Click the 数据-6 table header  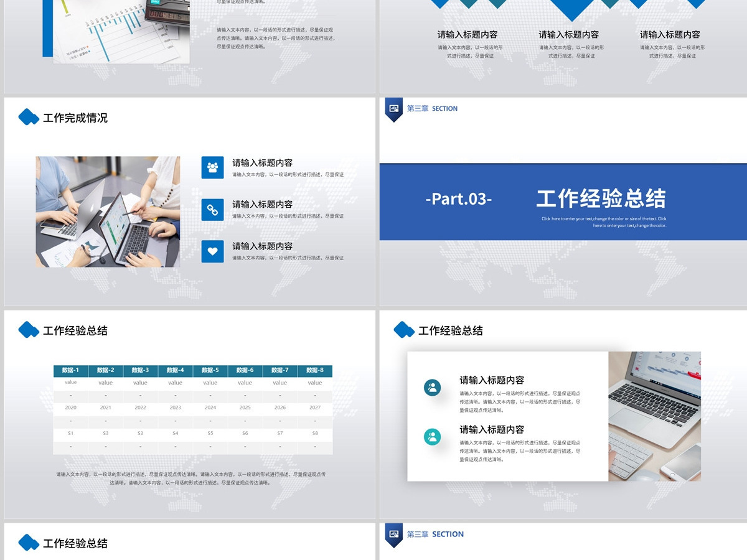tap(245, 370)
